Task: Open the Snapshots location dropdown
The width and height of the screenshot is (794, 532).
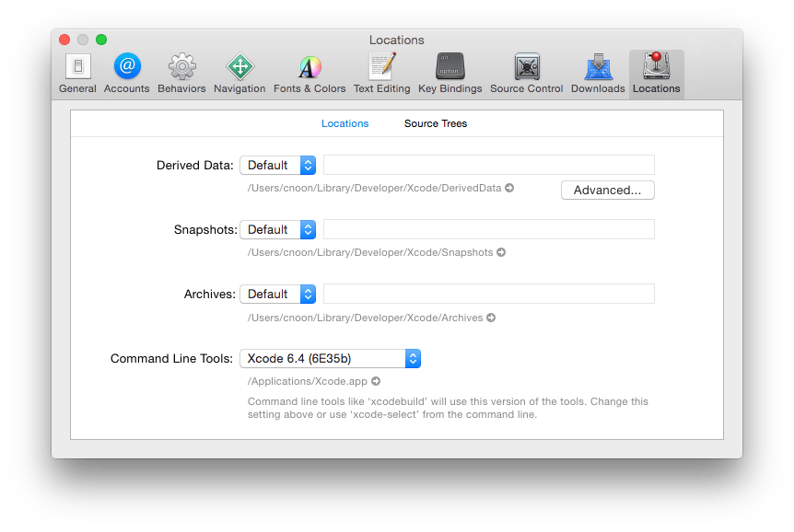Action: [x=278, y=229]
